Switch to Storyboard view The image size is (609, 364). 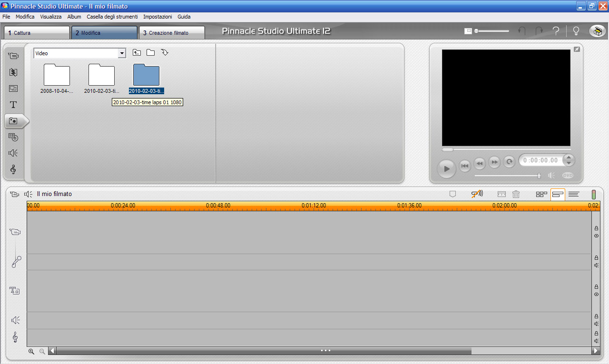tap(541, 194)
